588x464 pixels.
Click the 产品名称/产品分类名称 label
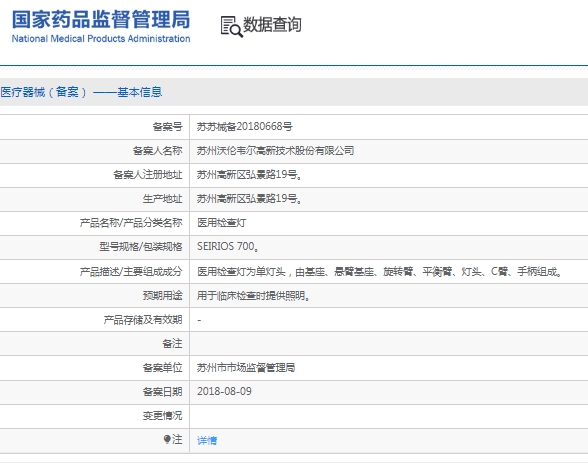131,223
